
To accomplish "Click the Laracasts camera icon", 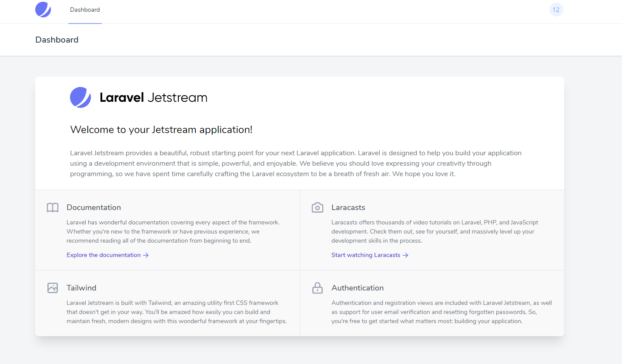I will [318, 208].
